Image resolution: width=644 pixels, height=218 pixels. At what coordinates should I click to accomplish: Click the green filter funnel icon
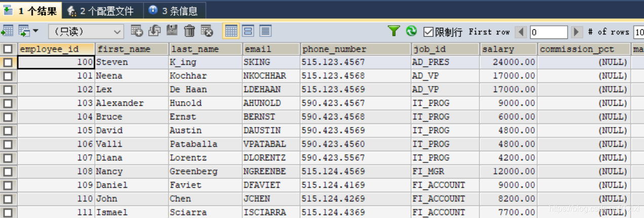[394, 31]
